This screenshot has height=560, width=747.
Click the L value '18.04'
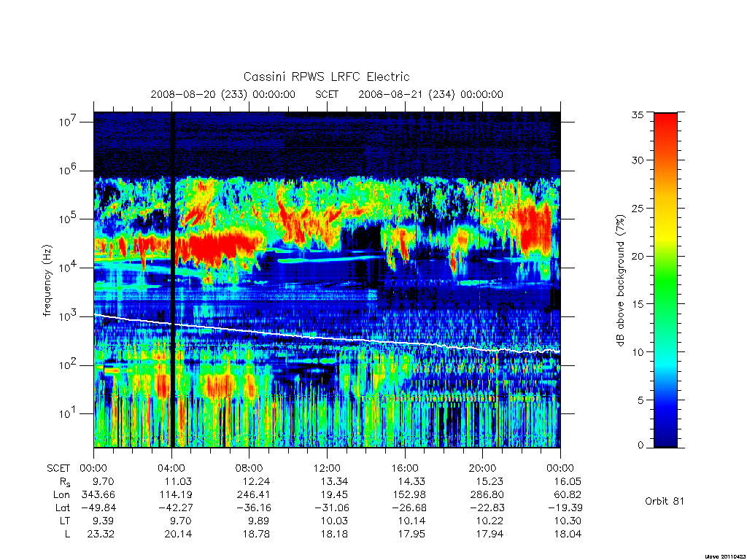568,534
